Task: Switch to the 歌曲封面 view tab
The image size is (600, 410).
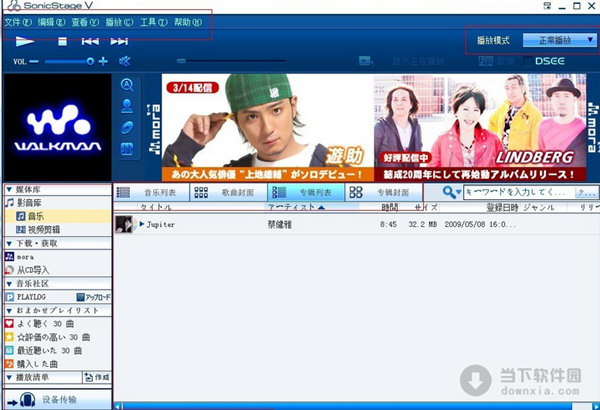Action: point(228,192)
